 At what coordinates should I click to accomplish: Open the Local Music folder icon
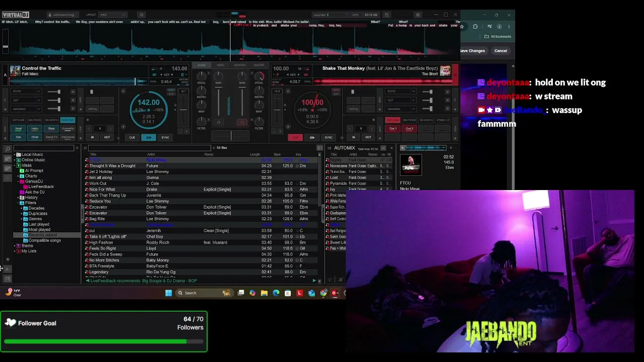[19, 154]
